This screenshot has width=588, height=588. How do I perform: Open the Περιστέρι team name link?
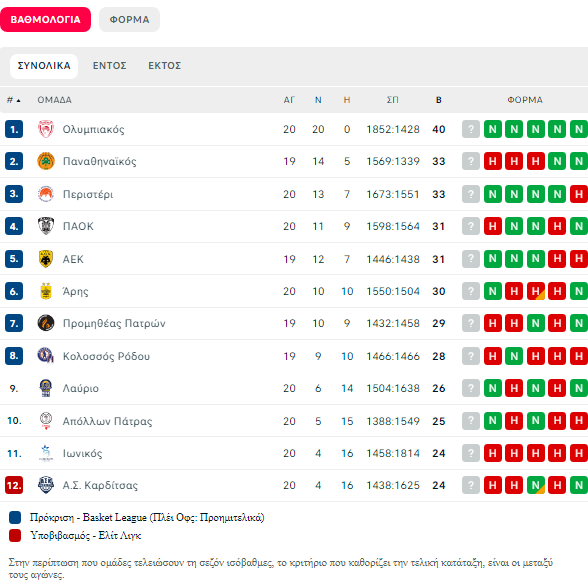[88, 194]
